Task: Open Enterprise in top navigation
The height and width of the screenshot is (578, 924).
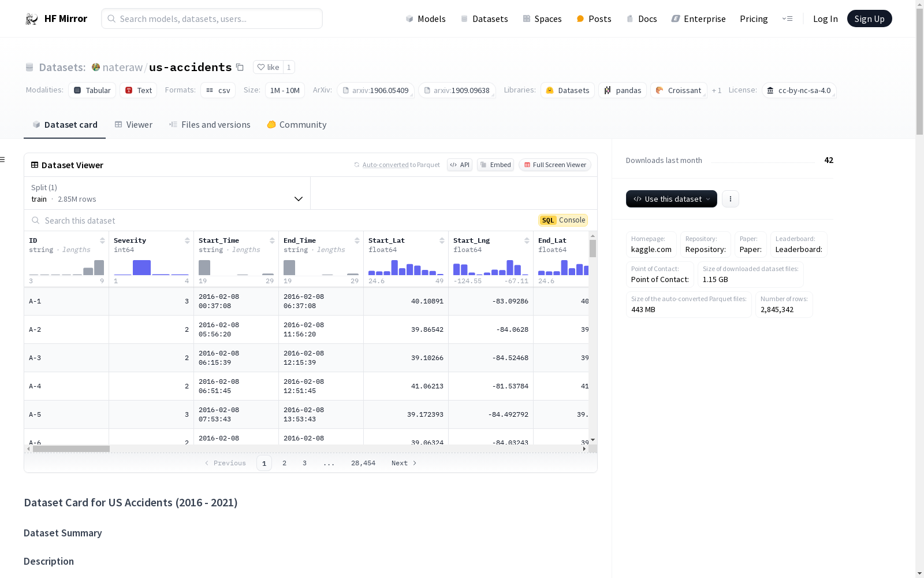Action: click(699, 19)
